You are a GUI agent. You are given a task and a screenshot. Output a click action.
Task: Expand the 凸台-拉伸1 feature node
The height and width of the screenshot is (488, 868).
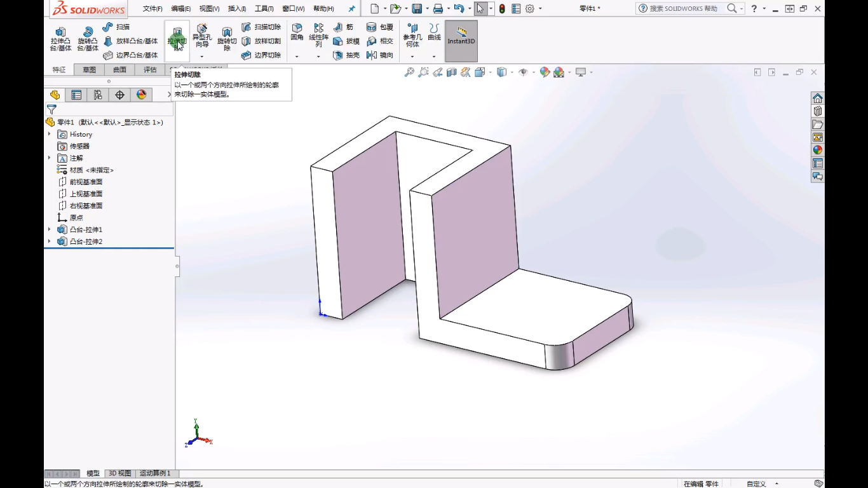click(x=50, y=229)
